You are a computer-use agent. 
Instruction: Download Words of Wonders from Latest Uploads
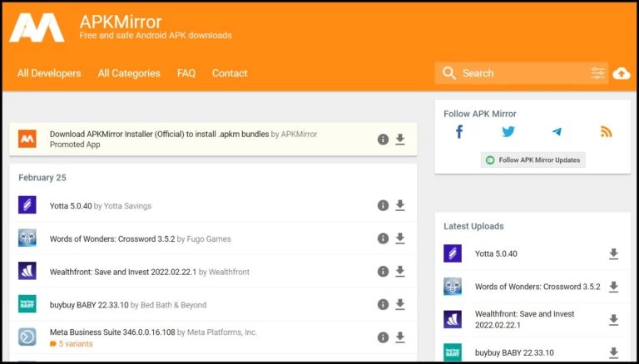coord(613,287)
